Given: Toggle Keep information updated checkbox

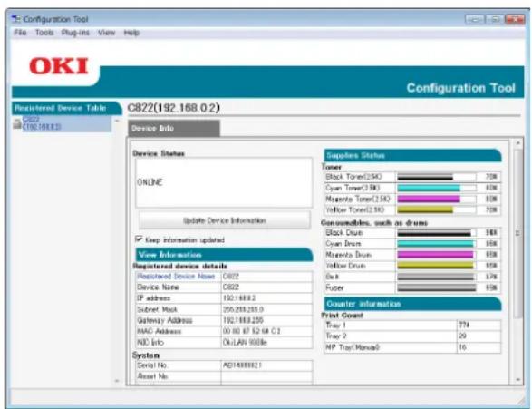Looking at the screenshot, I should pyautogui.click(x=139, y=239).
